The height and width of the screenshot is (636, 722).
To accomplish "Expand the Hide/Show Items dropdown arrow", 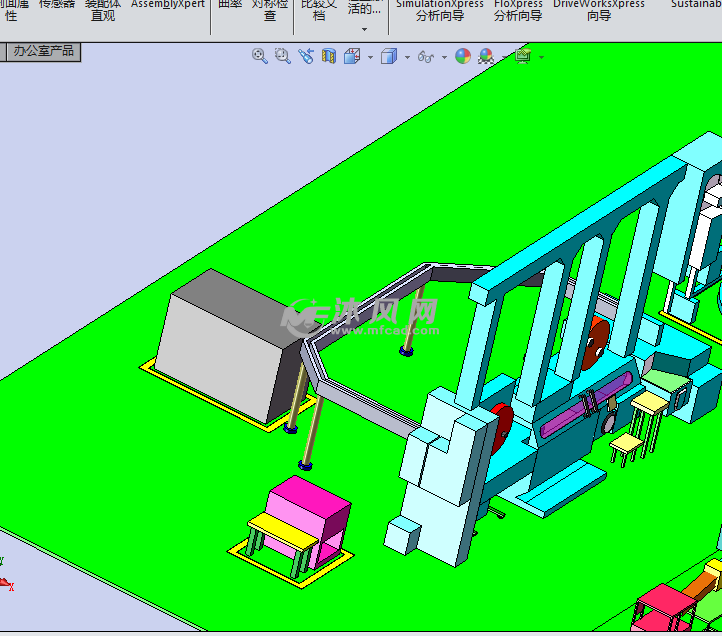I will [x=444, y=58].
